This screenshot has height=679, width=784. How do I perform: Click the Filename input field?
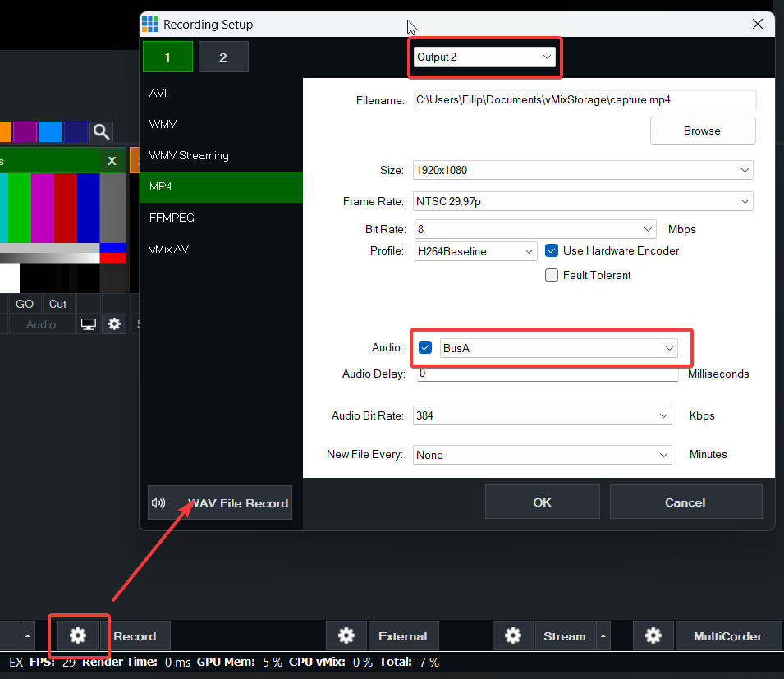585,99
